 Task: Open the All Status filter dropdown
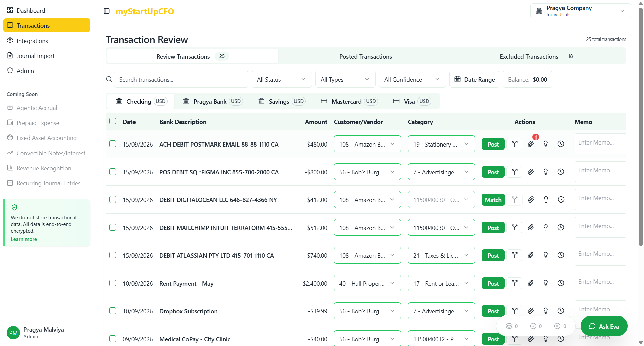281,79
